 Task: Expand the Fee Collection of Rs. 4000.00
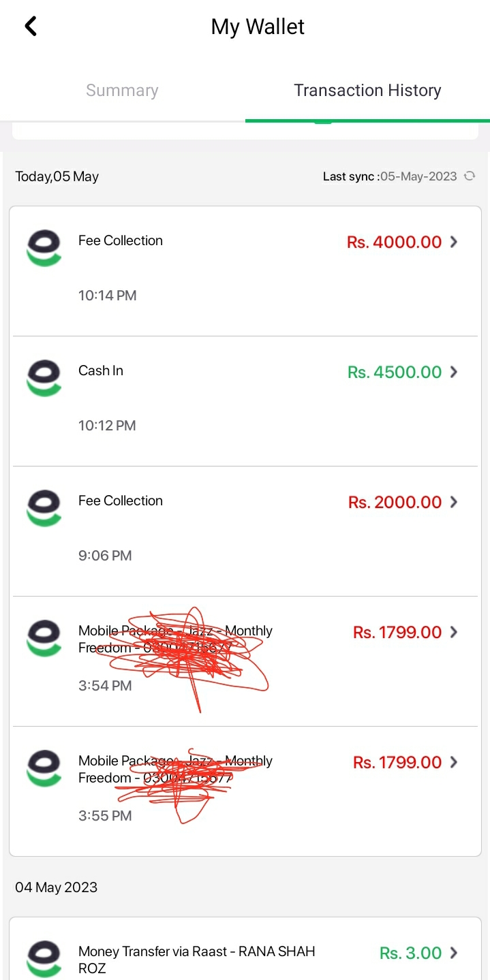click(453, 242)
